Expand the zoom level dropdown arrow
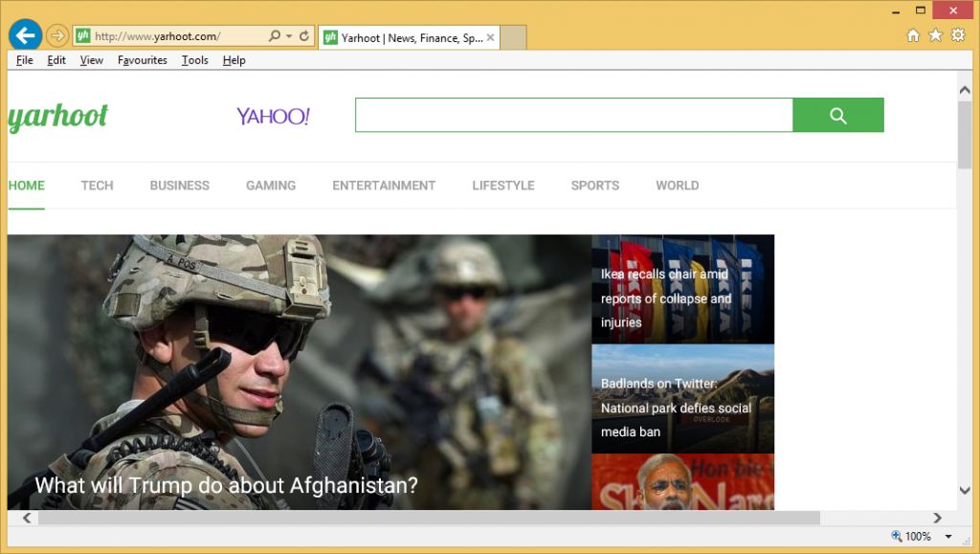 (948, 537)
